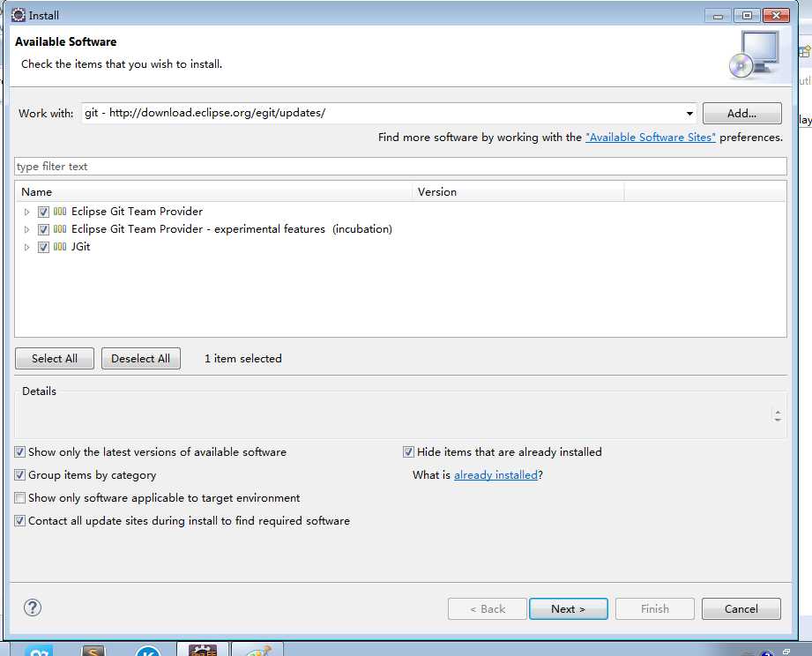
Task: Toggle Contact all update sites checkbox
Action: click(x=19, y=521)
